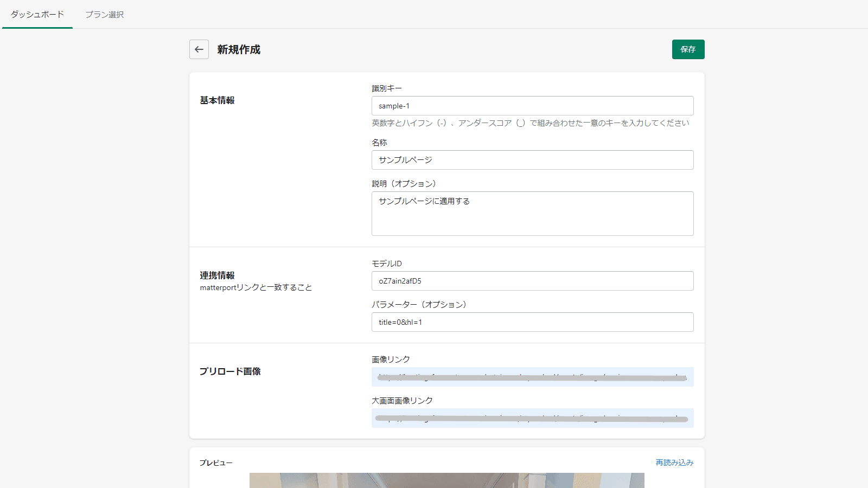868x488 pixels.
Task: Click the プリロード画像 section heading
Action: (229, 371)
